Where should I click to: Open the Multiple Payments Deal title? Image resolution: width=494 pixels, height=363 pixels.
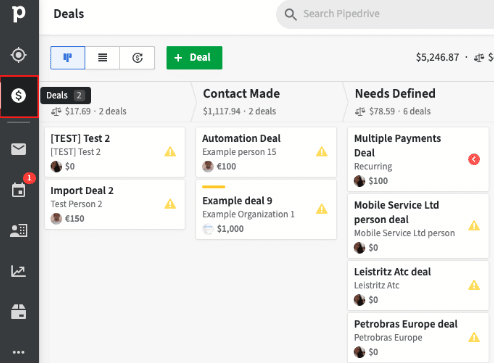click(397, 146)
